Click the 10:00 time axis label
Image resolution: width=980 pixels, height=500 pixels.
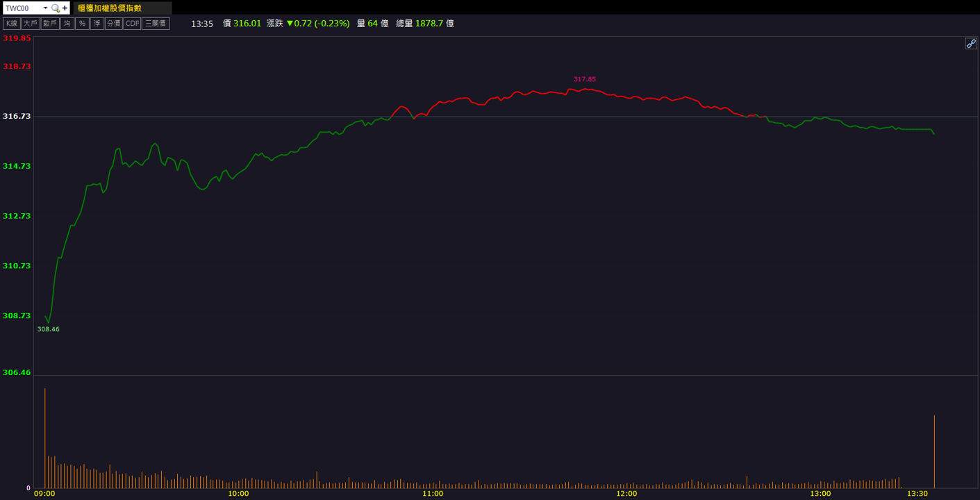[x=238, y=494]
